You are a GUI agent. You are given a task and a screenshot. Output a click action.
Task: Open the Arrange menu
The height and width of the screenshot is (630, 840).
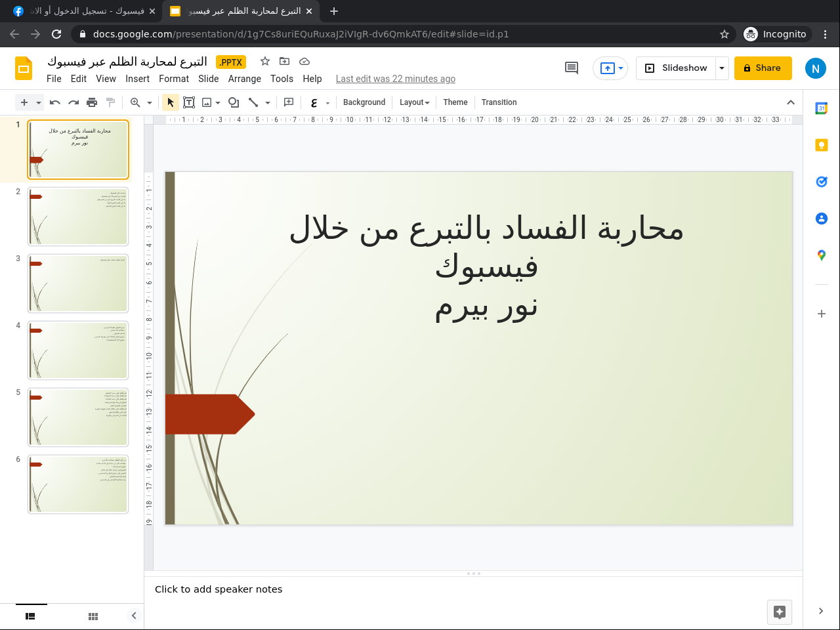point(244,79)
